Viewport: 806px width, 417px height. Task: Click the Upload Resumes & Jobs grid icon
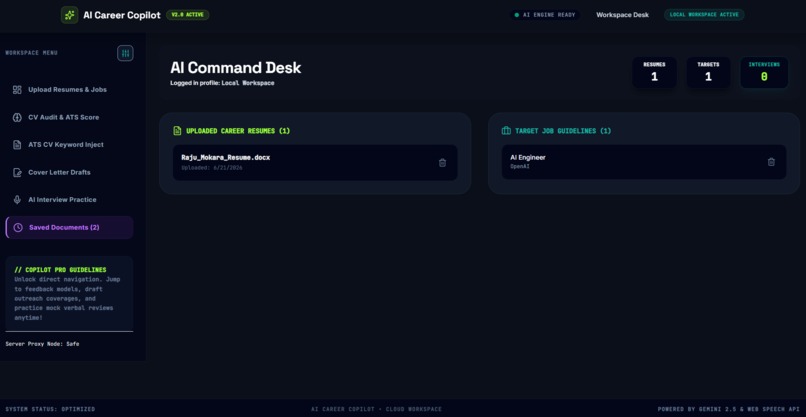(x=17, y=89)
